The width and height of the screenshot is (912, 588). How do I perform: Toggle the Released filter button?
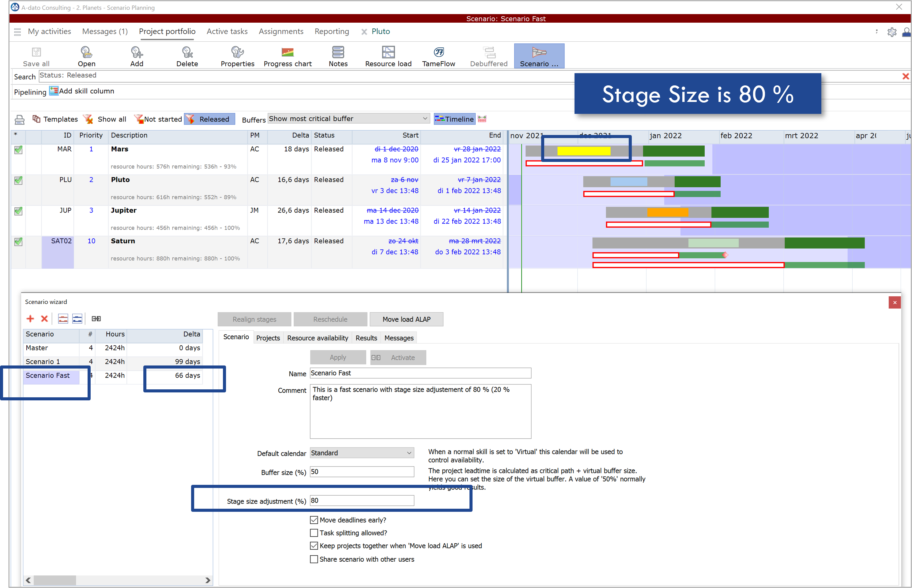pos(209,119)
